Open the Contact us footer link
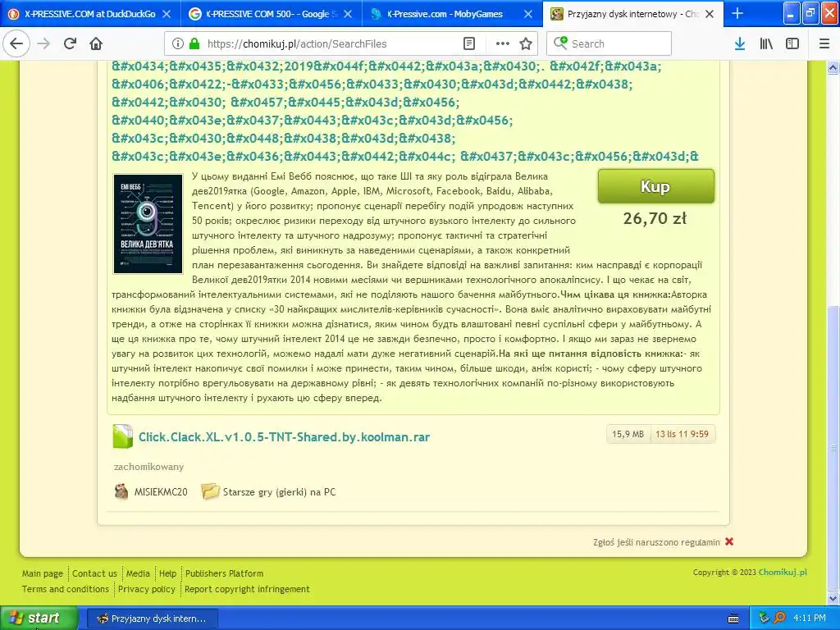The width and height of the screenshot is (840, 630). pos(94,573)
